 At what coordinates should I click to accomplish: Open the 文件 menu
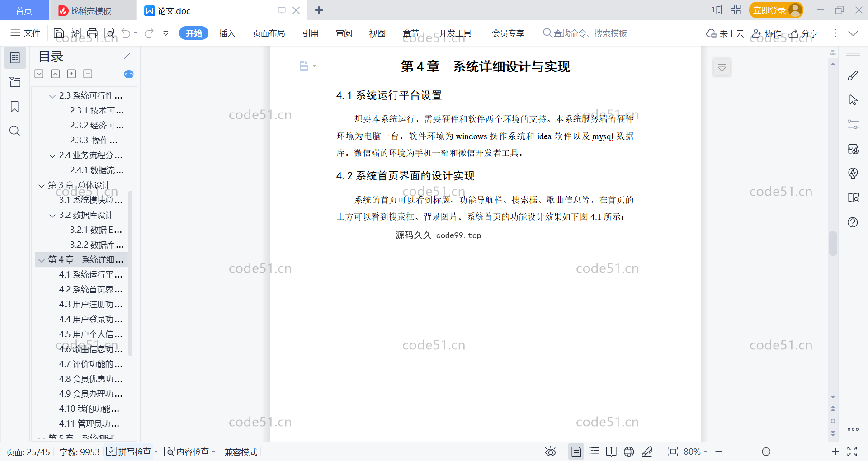[26, 33]
